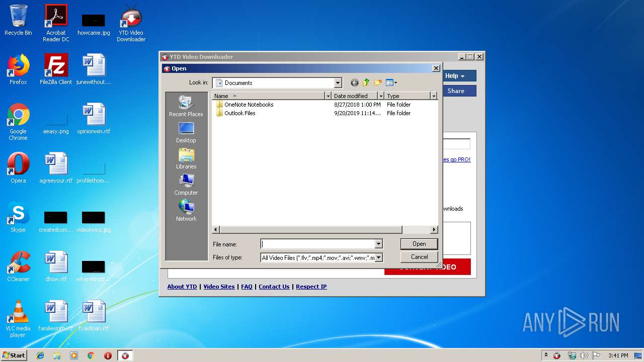
Task: Sort files by Name column
Action: point(269,96)
